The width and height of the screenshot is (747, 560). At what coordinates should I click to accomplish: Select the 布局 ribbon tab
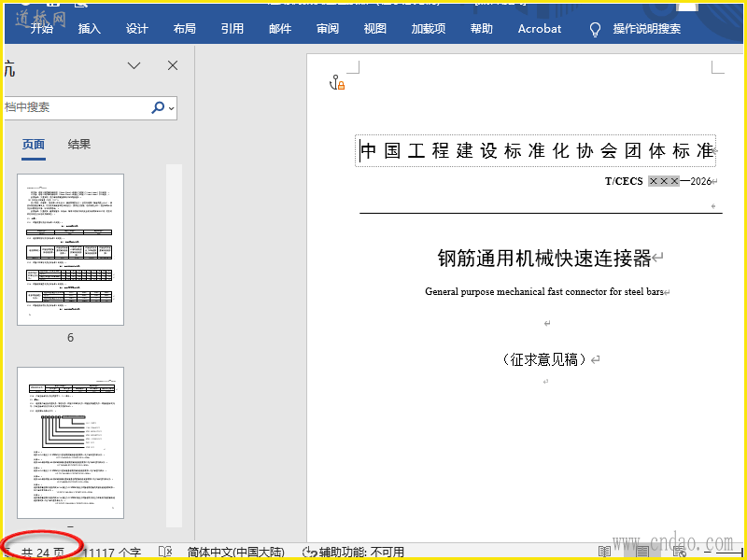[185, 29]
